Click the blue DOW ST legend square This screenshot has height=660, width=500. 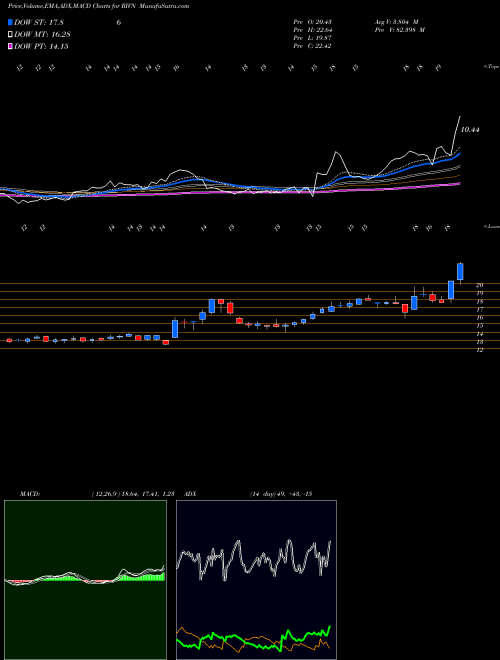click(x=10, y=22)
